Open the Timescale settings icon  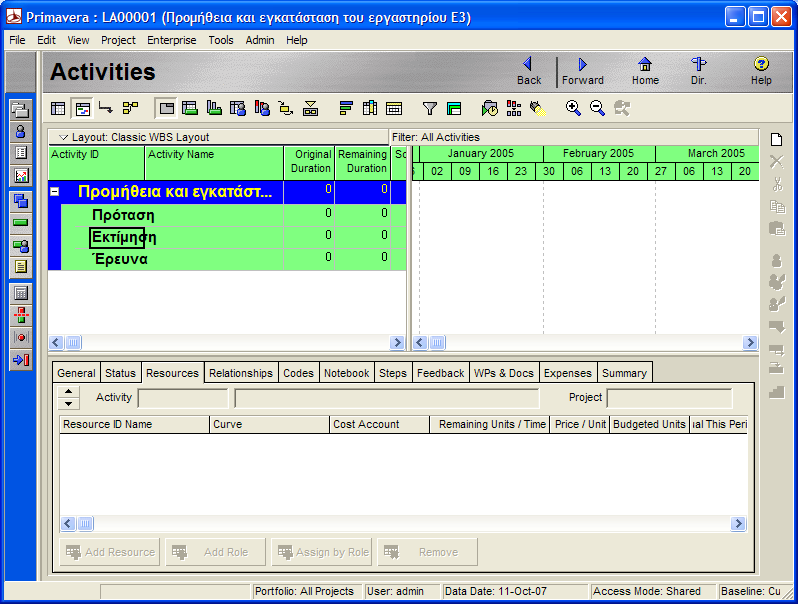coord(394,108)
